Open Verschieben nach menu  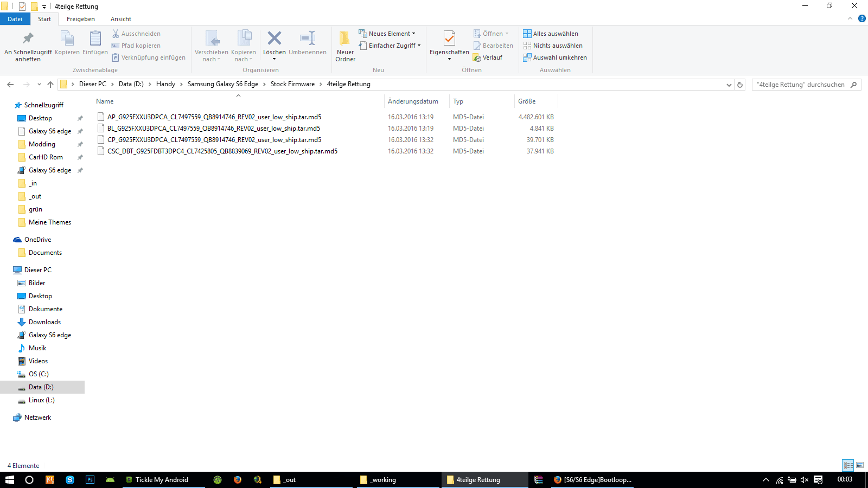click(x=212, y=47)
